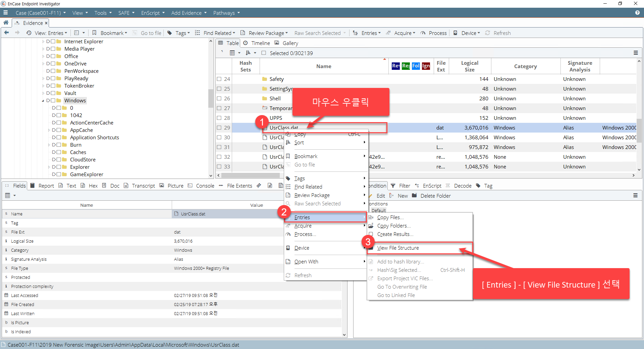Click the Bookmark toolbar icon
644x349 pixels.
(x=94, y=33)
